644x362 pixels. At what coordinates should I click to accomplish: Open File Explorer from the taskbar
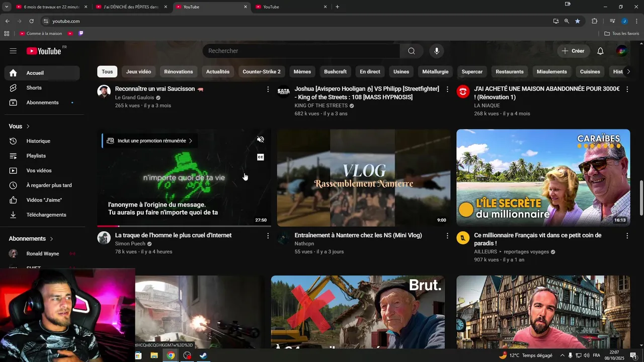click(x=154, y=355)
